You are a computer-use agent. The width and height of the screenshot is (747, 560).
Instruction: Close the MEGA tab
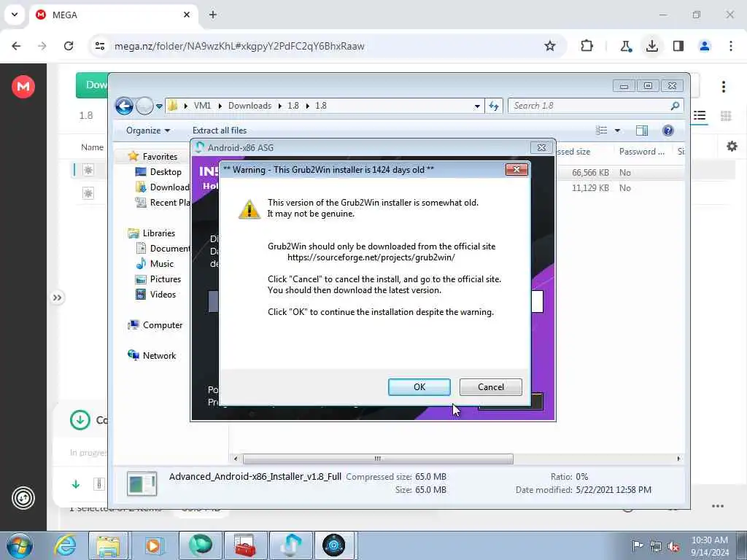[187, 15]
